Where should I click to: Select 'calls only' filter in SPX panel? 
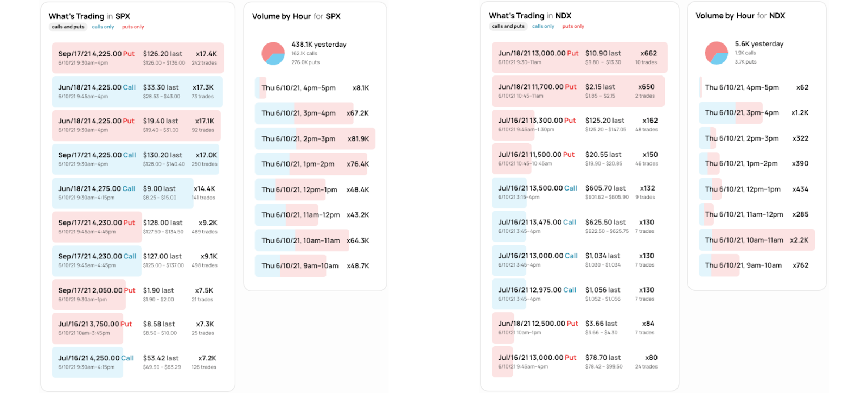103,27
